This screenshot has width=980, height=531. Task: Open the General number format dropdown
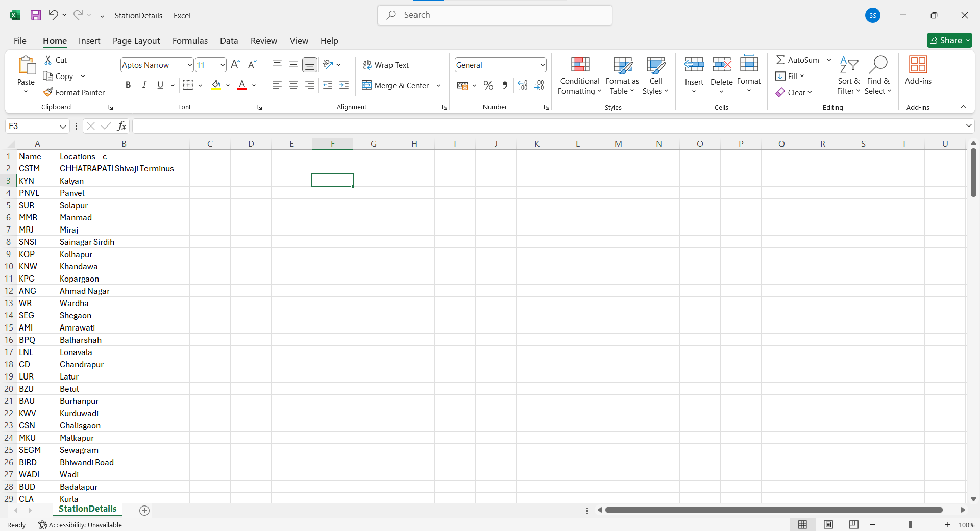[542, 65]
